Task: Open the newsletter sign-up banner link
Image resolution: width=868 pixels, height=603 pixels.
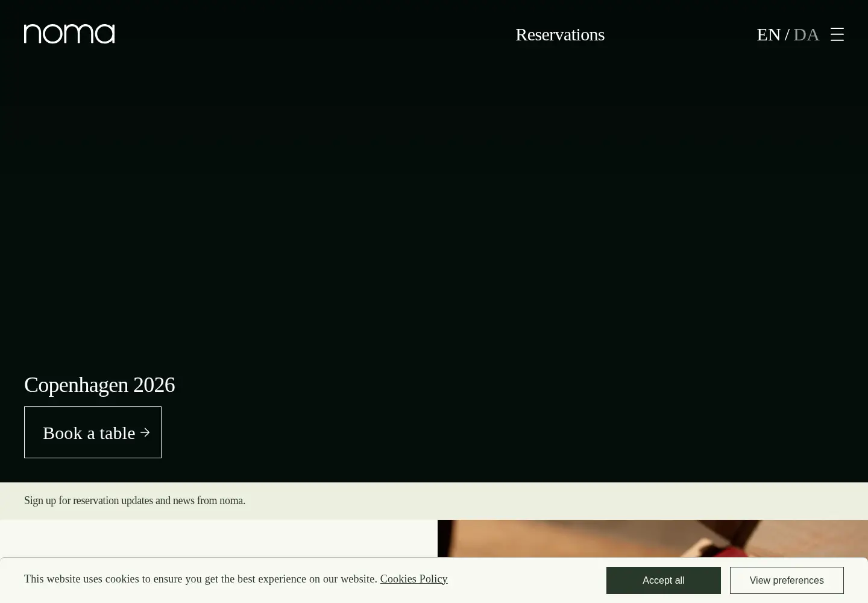Action: pos(134,500)
